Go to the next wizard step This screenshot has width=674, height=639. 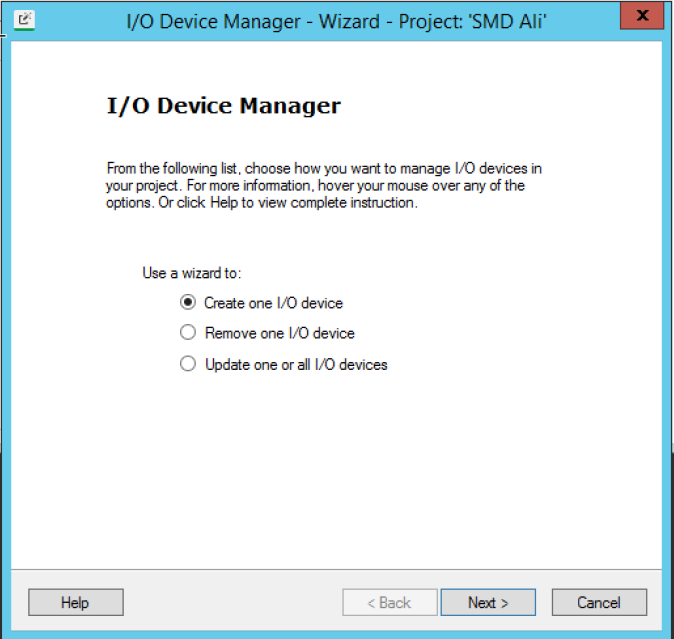[488, 602]
